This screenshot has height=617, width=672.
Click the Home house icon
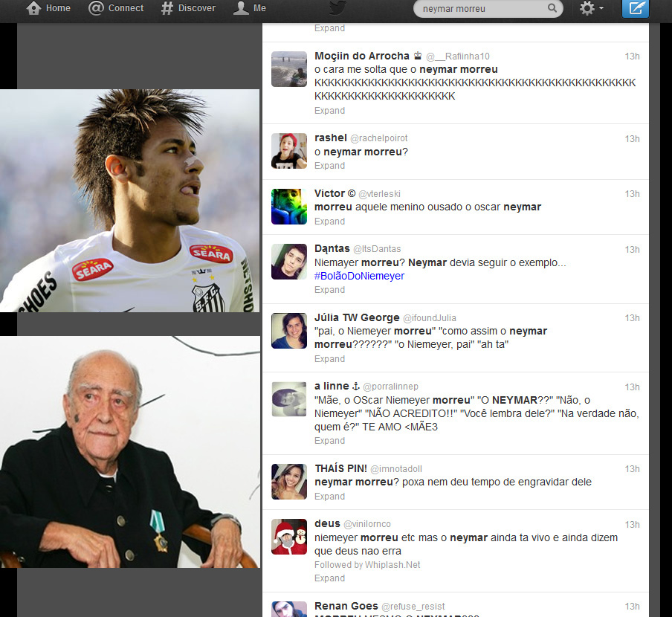tap(33, 8)
